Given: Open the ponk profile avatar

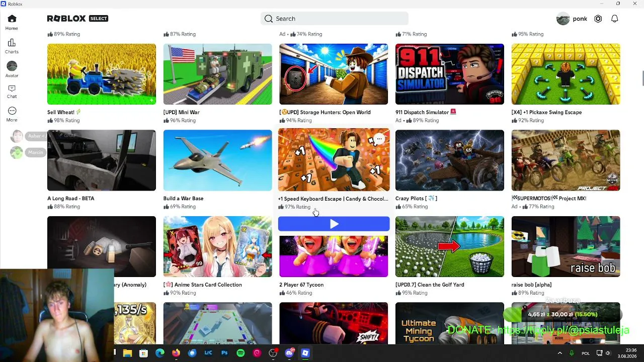Looking at the screenshot, I should 562,19.
